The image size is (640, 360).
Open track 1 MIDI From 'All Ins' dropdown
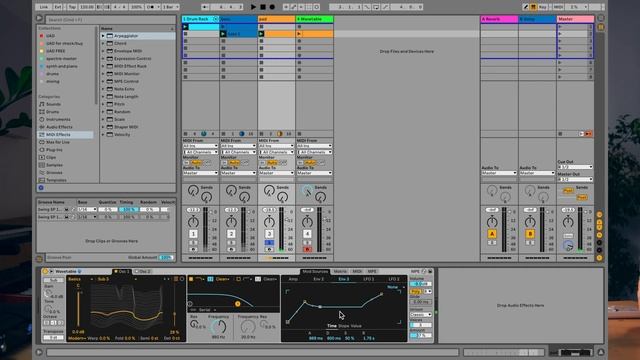pyautogui.click(x=200, y=146)
